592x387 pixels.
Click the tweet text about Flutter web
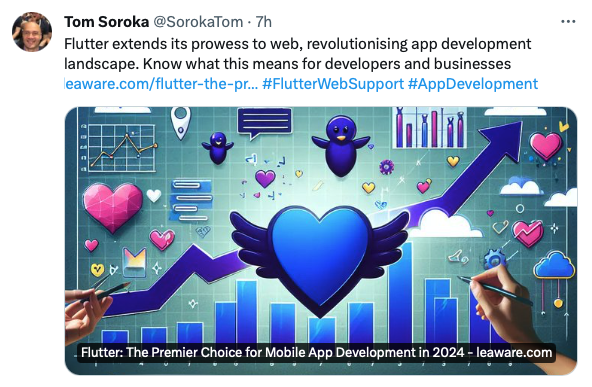(298, 54)
